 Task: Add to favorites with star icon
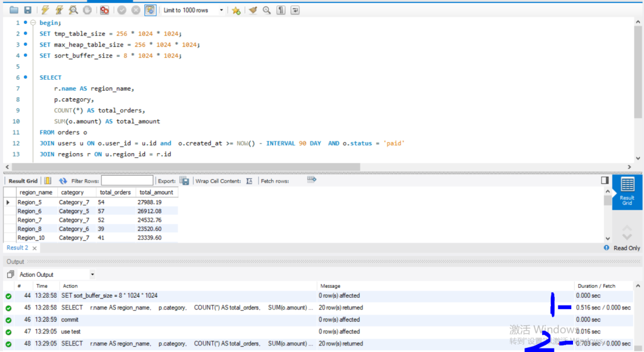coord(236,10)
